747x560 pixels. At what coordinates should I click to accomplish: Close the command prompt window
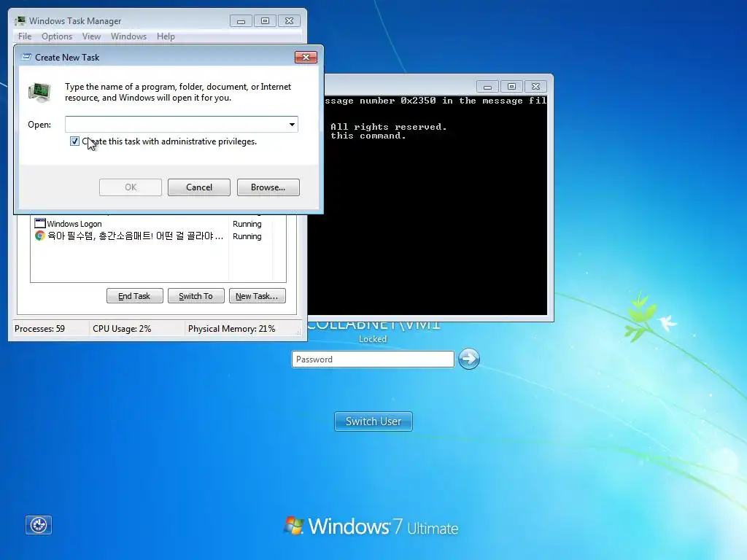point(536,87)
